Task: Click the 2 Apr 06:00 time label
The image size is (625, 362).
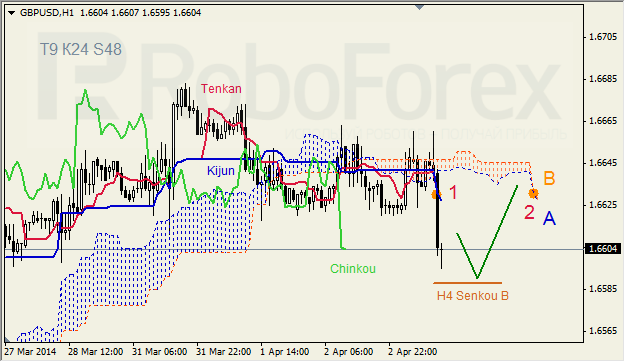Action: point(349,352)
